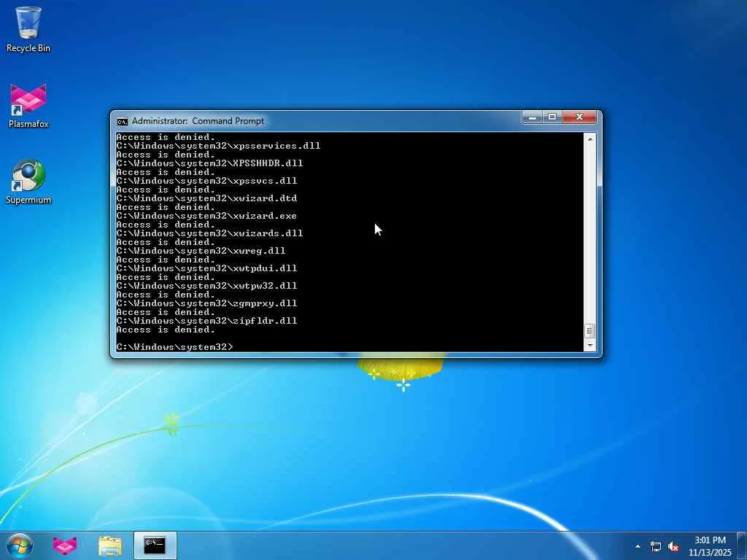Show hidden system tray icons arrow
747x560 pixels.
(x=638, y=546)
